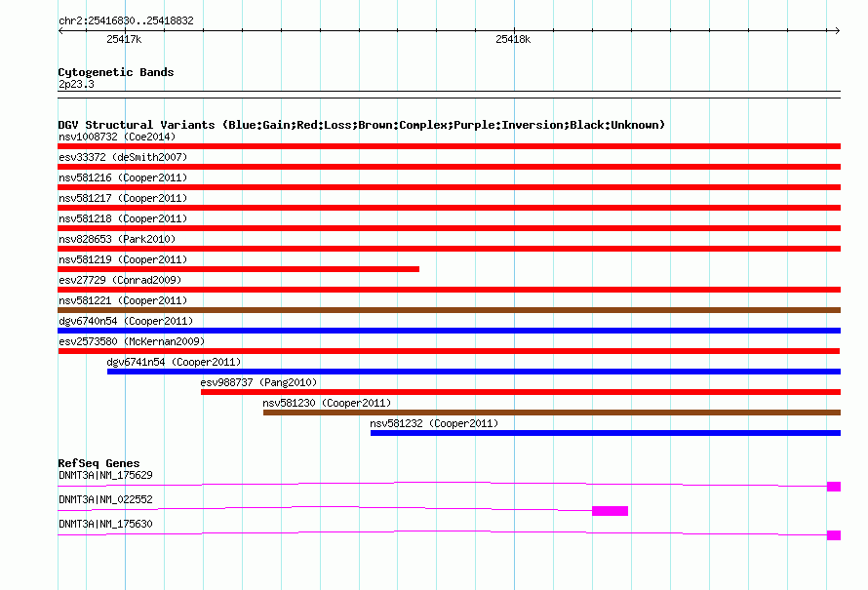Image resolution: width=868 pixels, height=590 pixels.
Task: Click the red bar under esv2573580
Action: pyautogui.click(x=449, y=351)
